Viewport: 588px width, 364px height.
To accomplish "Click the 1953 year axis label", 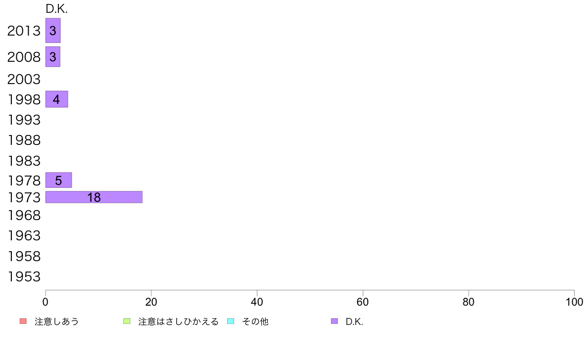I will [x=24, y=276].
